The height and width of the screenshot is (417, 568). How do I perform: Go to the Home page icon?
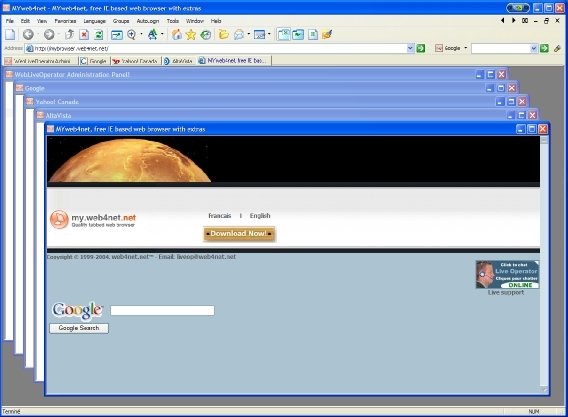(x=177, y=34)
